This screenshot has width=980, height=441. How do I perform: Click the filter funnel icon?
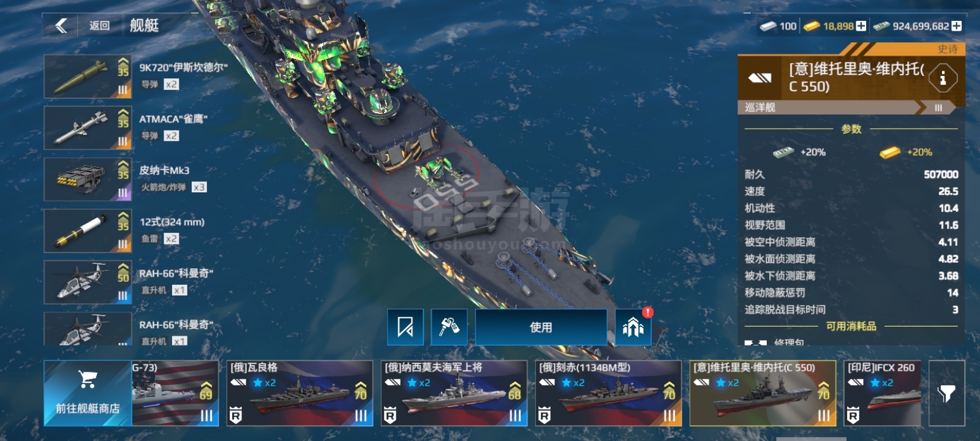click(947, 393)
